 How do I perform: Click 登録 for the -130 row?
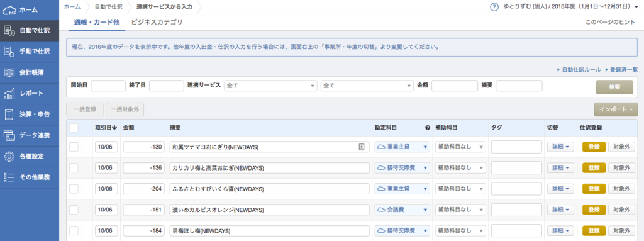click(x=594, y=147)
